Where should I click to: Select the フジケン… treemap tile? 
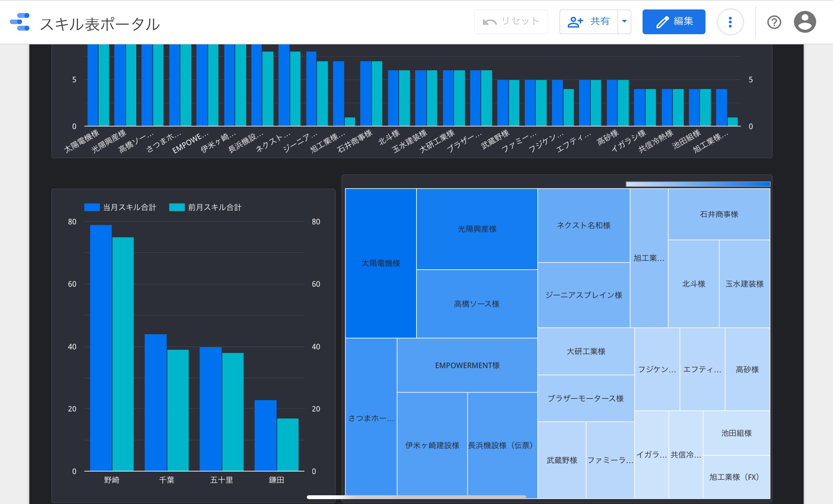click(x=657, y=369)
